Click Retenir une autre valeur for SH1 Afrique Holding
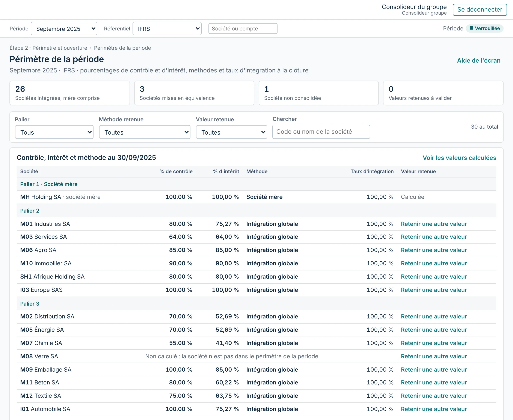 pyautogui.click(x=434, y=276)
